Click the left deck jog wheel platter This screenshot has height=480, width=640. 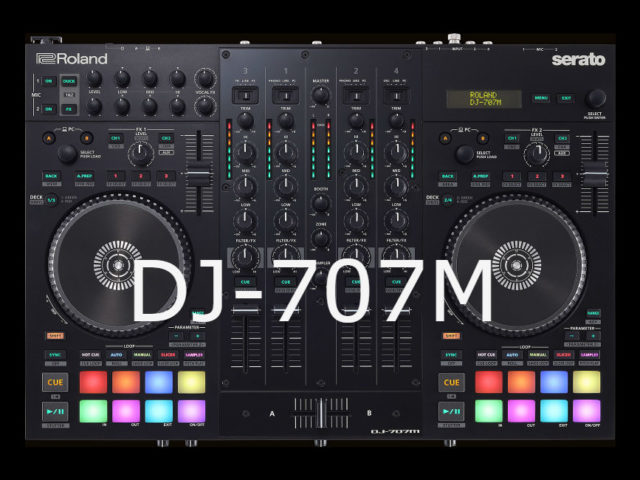117,265
